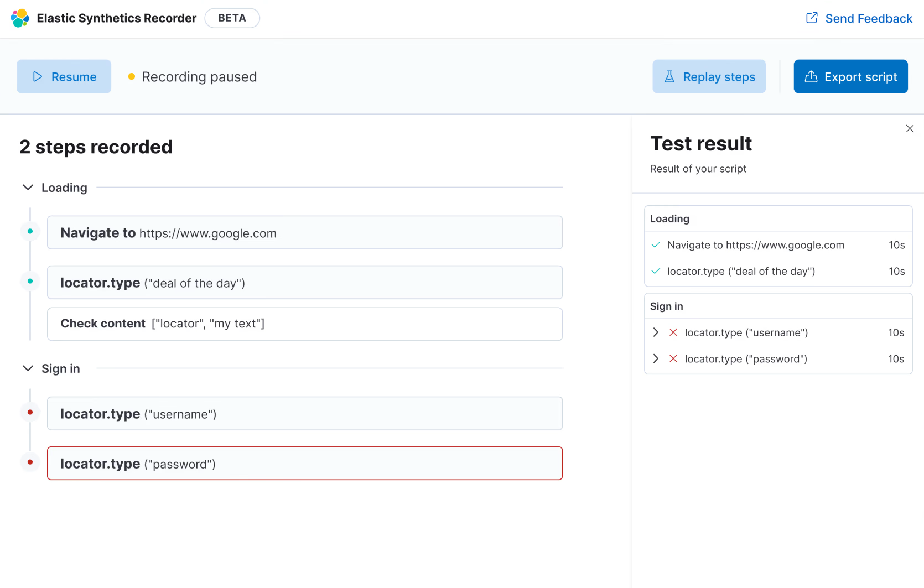The width and height of the screenshot is (924, 588).
Task: Click the teal marker beside Navigate to
Action: point(30,231)
